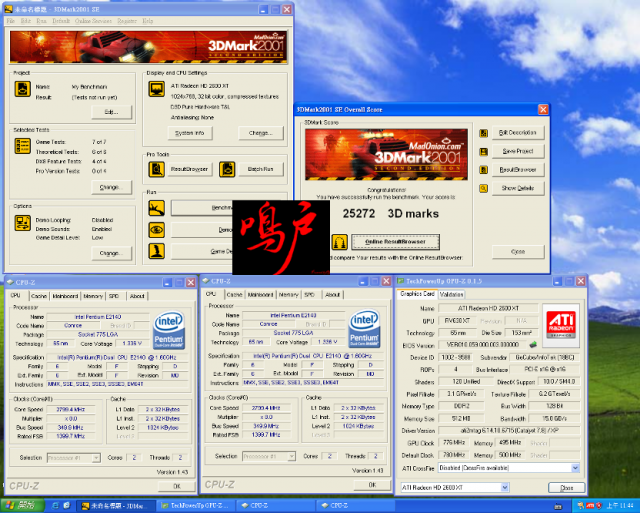The image size is (640, 513).
Task: Click the Show Desktop quick launch icon
Action: pos(67,506)
